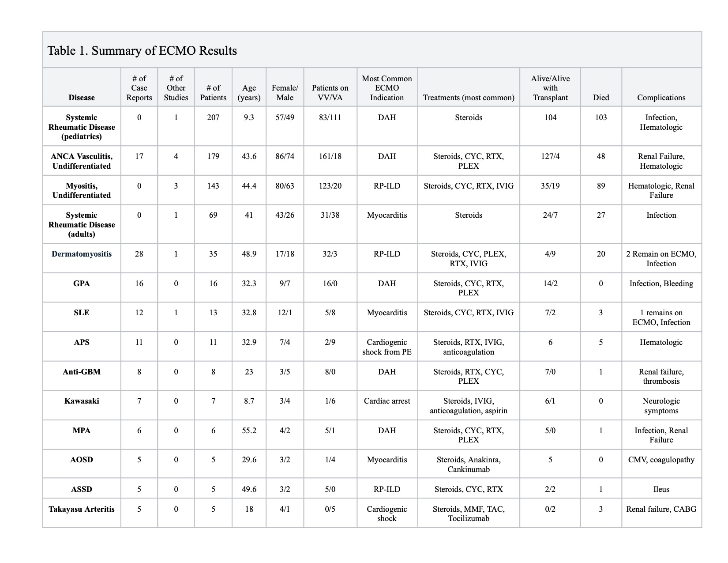Select the 'Steroids, Anakinra, Cankinumab' treatment cell

469,465
